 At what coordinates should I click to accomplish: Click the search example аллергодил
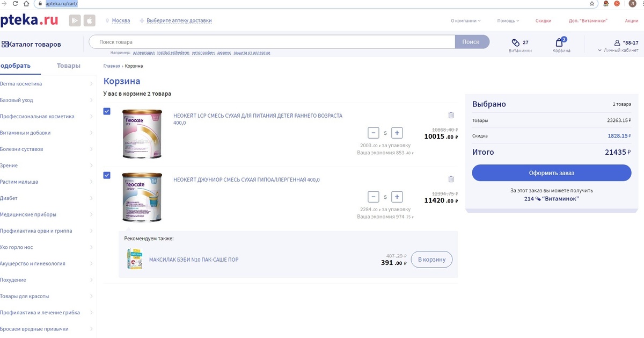pos(143,53)
